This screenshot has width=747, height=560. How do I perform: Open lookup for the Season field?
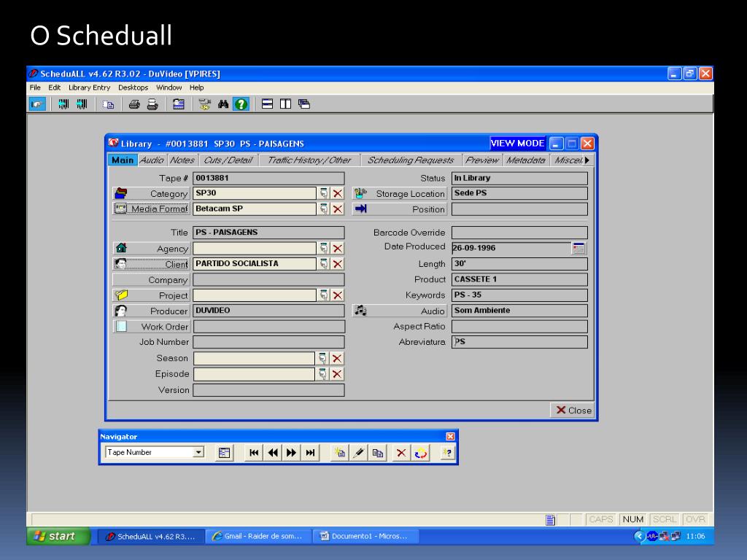[323, 359]
